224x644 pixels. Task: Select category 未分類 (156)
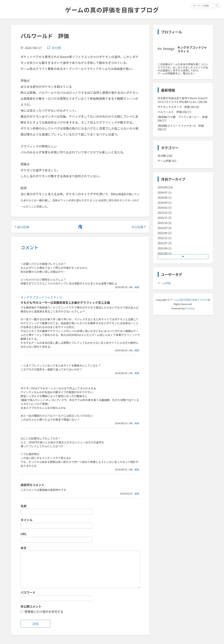tap(165, 156)
